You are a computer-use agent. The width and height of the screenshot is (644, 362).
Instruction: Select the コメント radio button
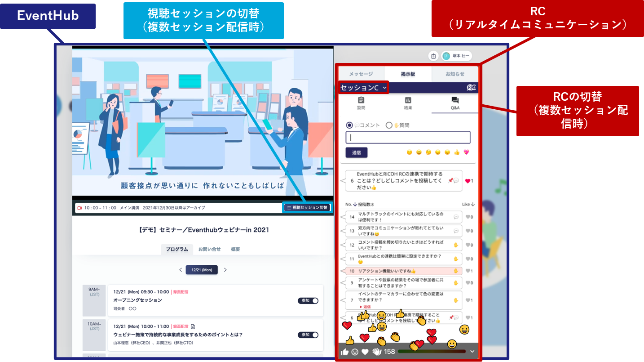tap(349, 125)
